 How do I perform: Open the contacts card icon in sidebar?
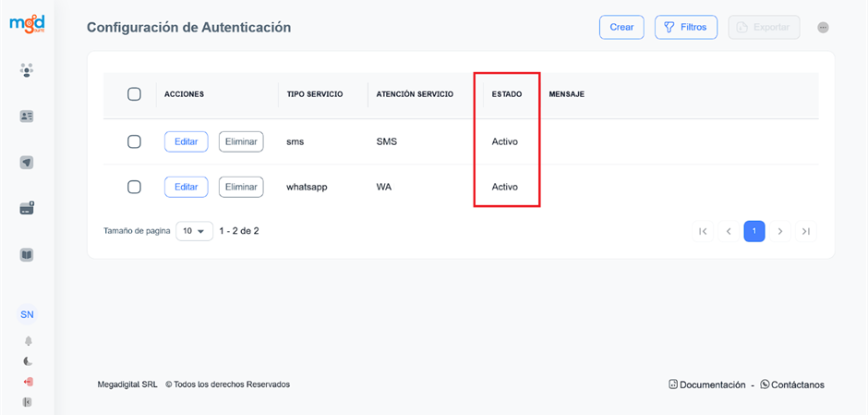[27, 116]
